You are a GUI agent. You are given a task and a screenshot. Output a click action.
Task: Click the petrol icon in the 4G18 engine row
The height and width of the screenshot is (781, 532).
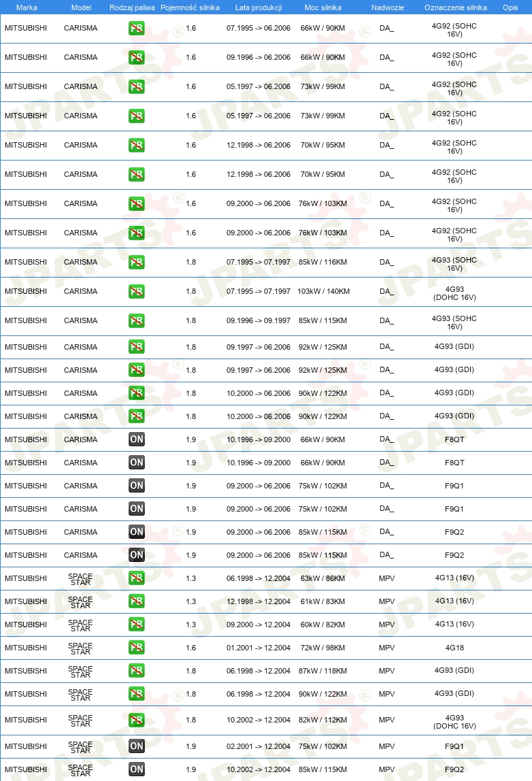point(137,648)
